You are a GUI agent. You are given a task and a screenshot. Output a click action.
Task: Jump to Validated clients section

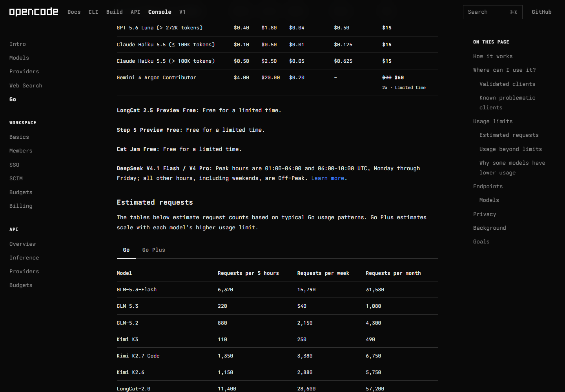pos(507,84)
